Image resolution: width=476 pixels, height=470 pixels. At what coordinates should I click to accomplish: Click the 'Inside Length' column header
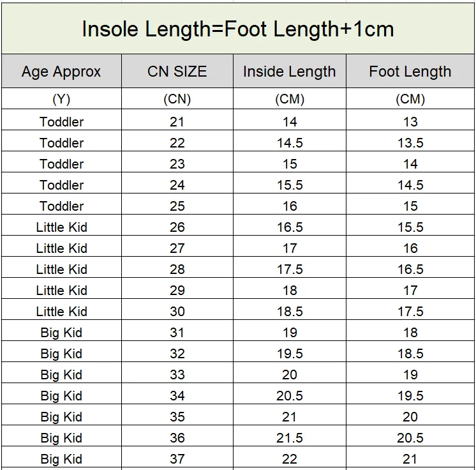pyautogui.click(x=289, y=72)
